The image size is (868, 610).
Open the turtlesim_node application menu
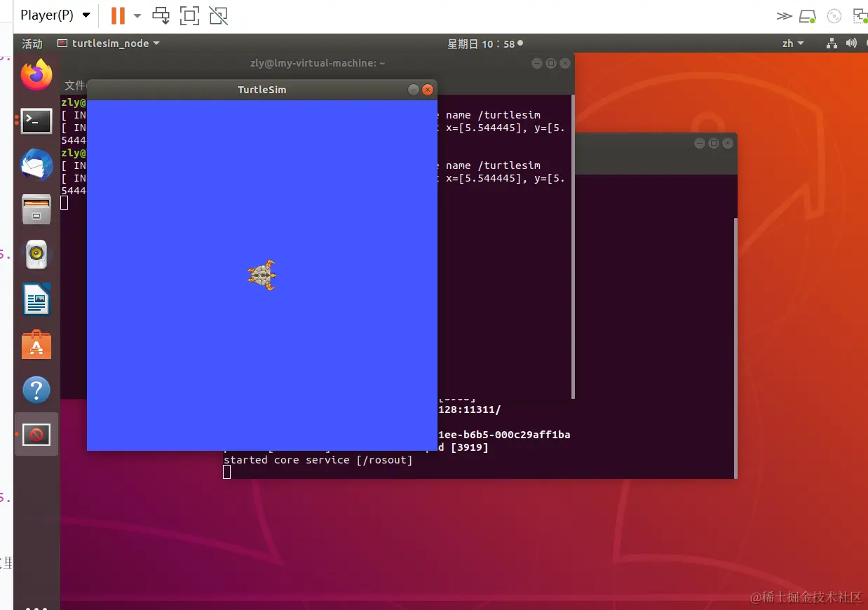[109, 43]
